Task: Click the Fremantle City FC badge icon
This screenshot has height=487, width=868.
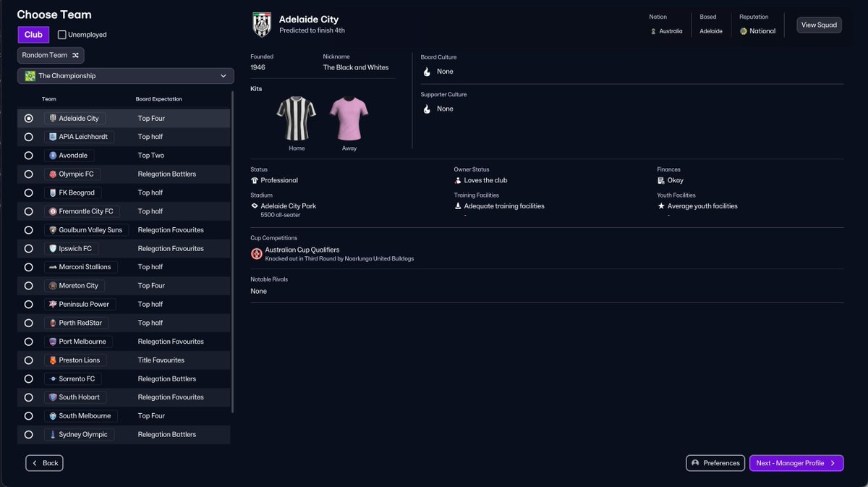Action: tap(53, 211)
